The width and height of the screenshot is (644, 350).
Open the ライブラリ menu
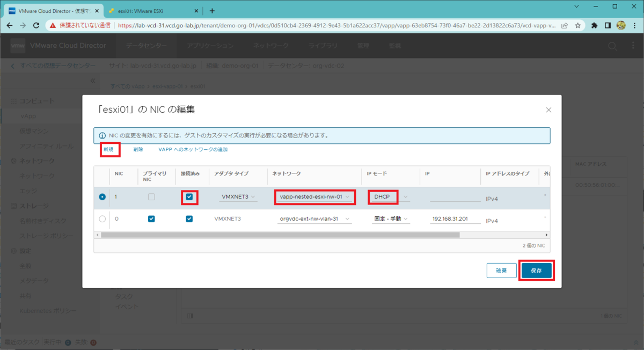[x=323, y=46]
